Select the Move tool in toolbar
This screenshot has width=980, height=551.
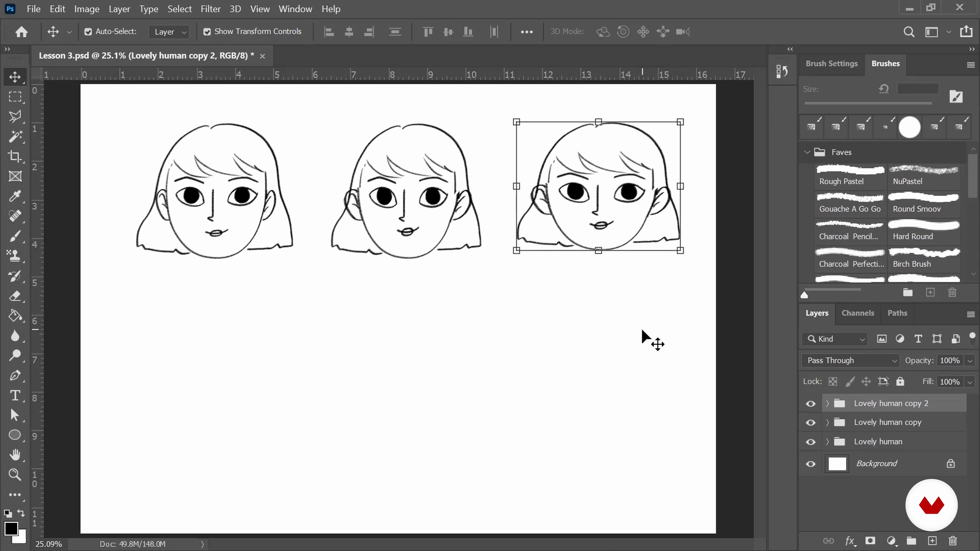[15, 77]
